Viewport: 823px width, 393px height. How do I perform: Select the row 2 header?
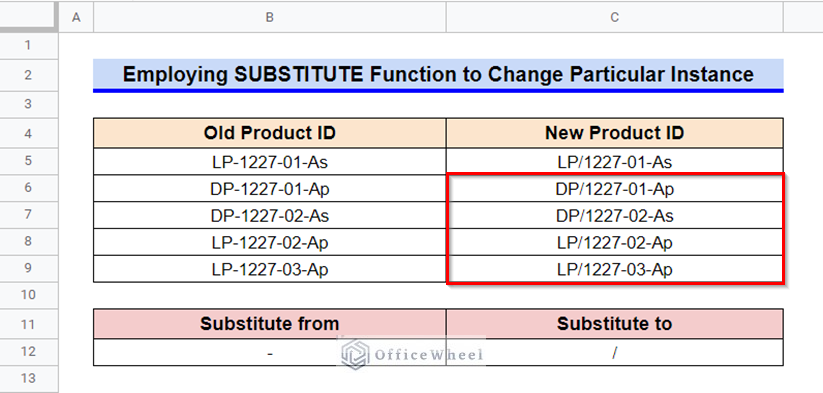point(28,75)
